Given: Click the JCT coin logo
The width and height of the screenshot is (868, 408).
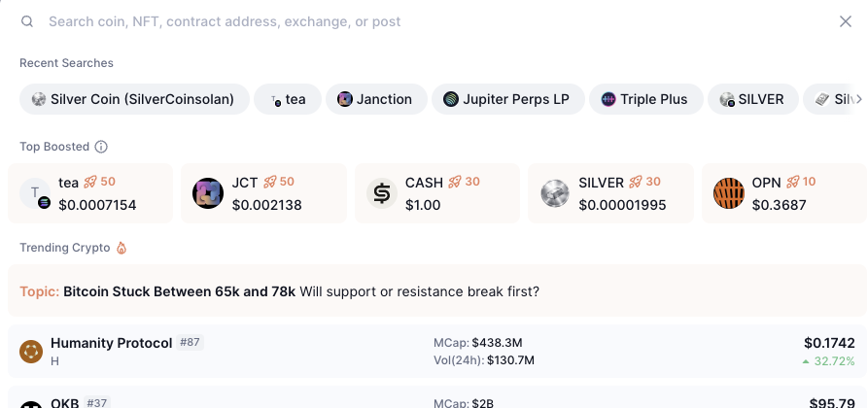Looking at the screenshot, I should 208,193.
